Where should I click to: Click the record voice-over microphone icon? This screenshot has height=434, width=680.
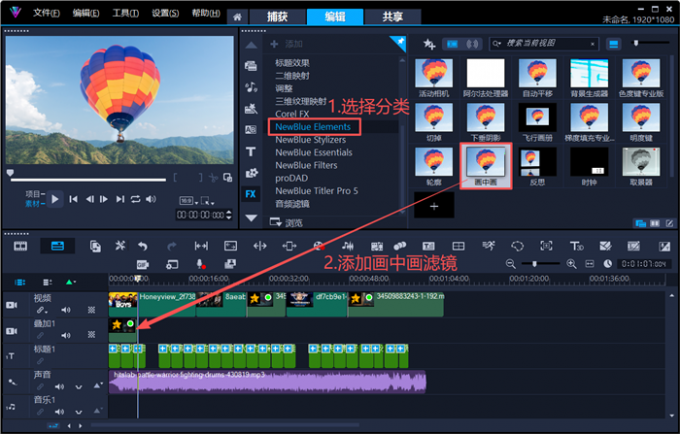[x=200, y=264]
